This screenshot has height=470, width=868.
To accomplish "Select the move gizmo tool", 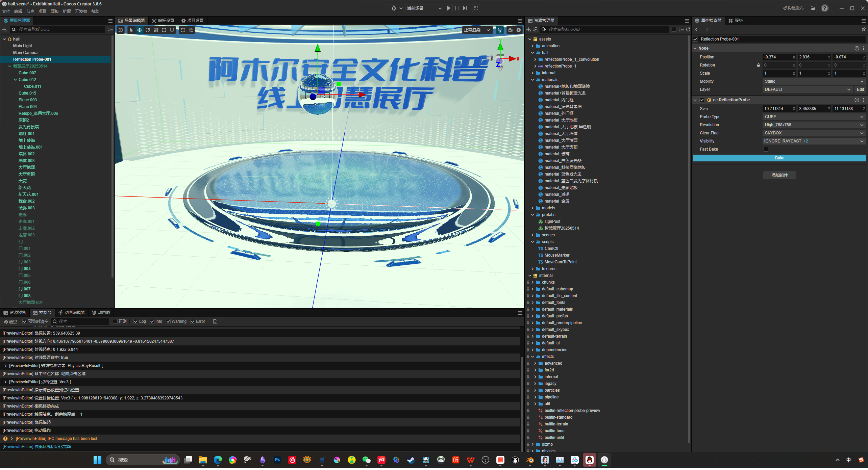I will point(139,30).
